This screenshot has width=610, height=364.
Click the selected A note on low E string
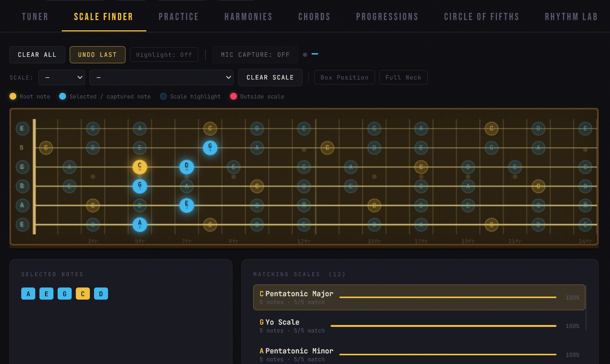click(140, 225)
